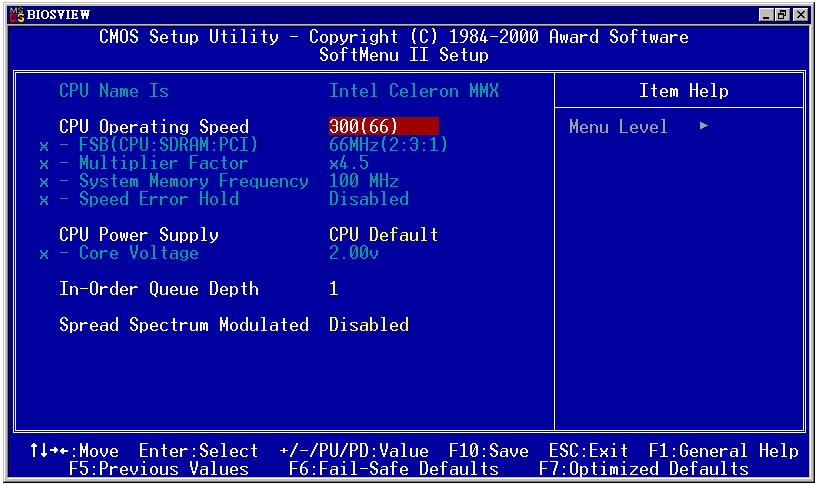Click the FSB(CPU:SDRAM:PCI) label
815x484 pixels.
point(168,145)
